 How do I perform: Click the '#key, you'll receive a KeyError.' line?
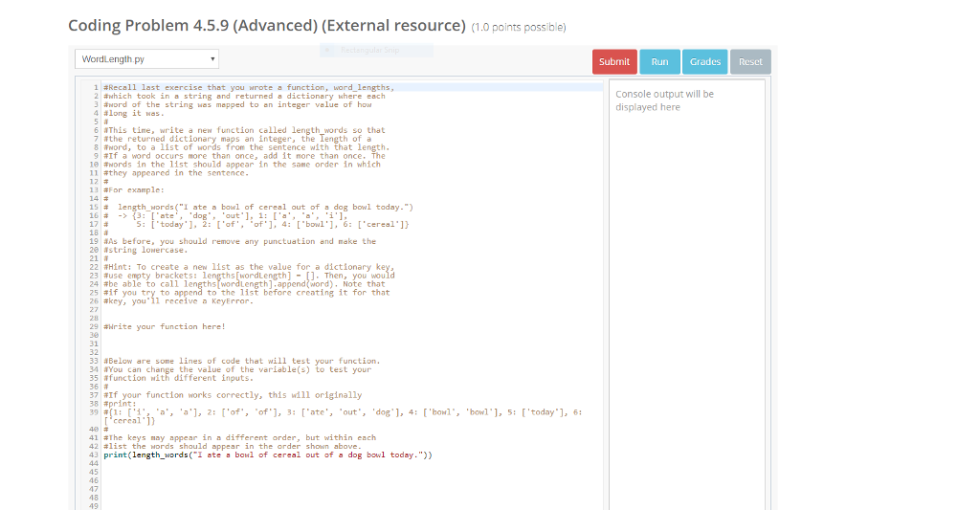(179, 301)
